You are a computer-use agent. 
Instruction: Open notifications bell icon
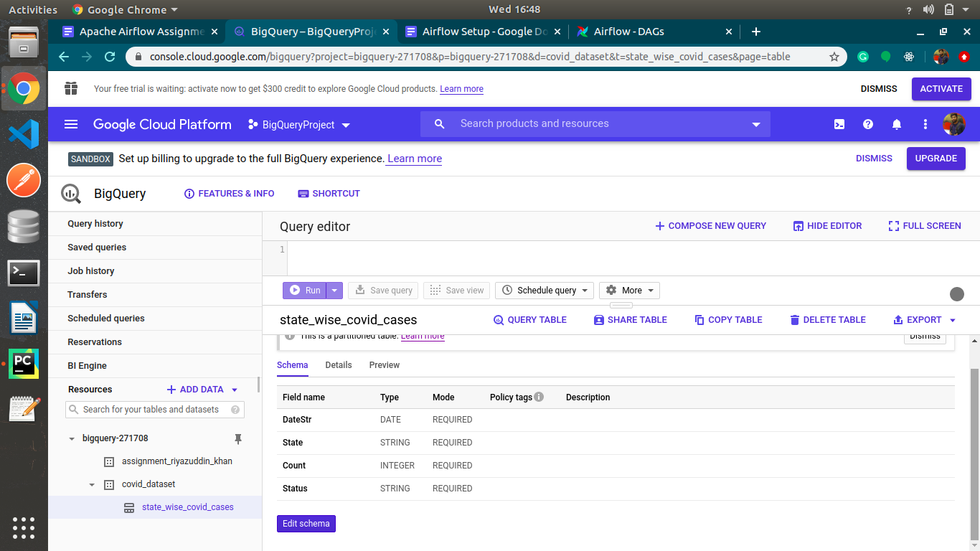897,124
